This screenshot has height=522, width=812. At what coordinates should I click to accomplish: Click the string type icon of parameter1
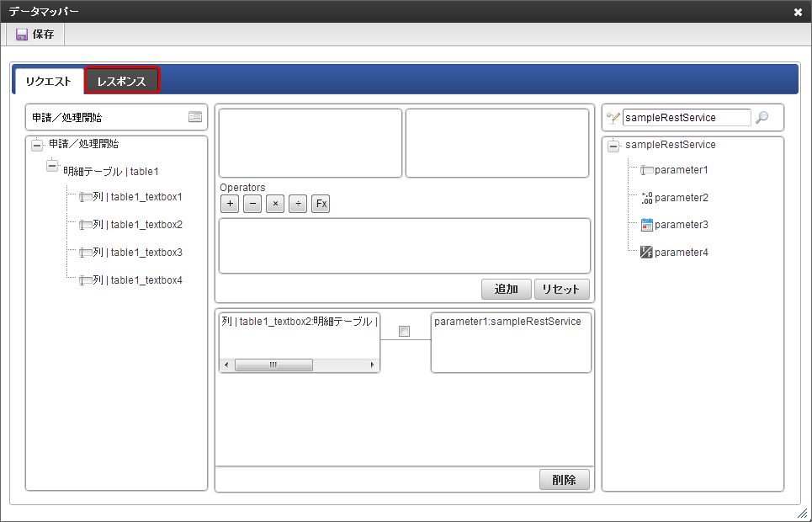[x=647, y=170]
